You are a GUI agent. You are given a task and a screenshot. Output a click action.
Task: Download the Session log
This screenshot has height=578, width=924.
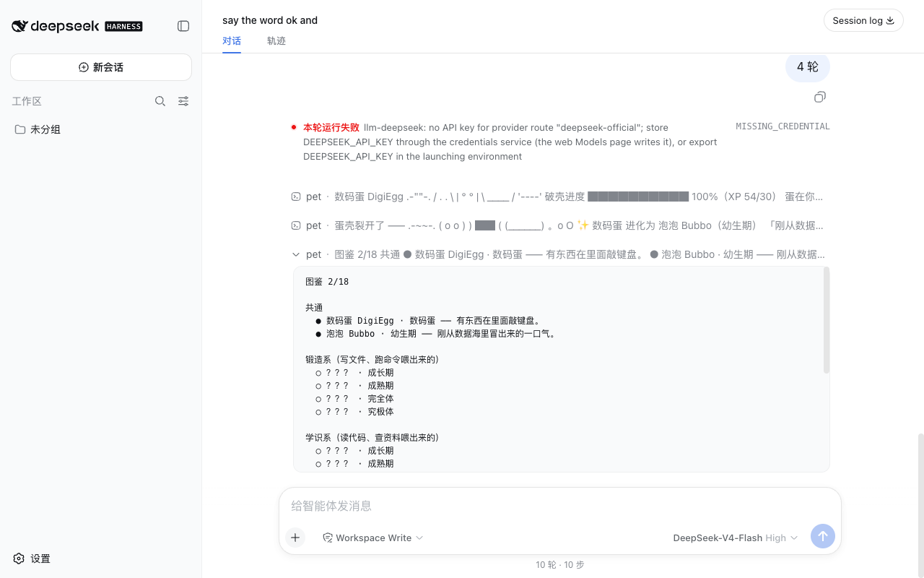tap(863, 20)
